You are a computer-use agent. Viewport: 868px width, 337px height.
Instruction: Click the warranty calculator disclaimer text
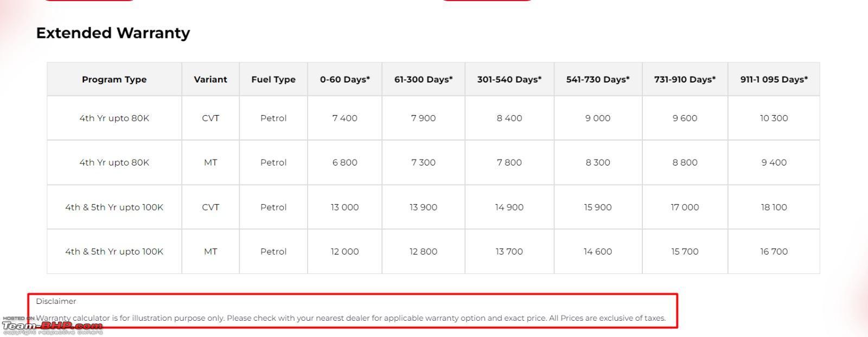350,318
